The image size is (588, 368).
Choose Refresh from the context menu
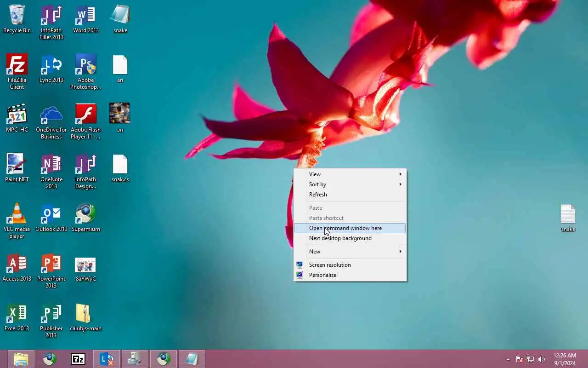click(x=350, y=195)
